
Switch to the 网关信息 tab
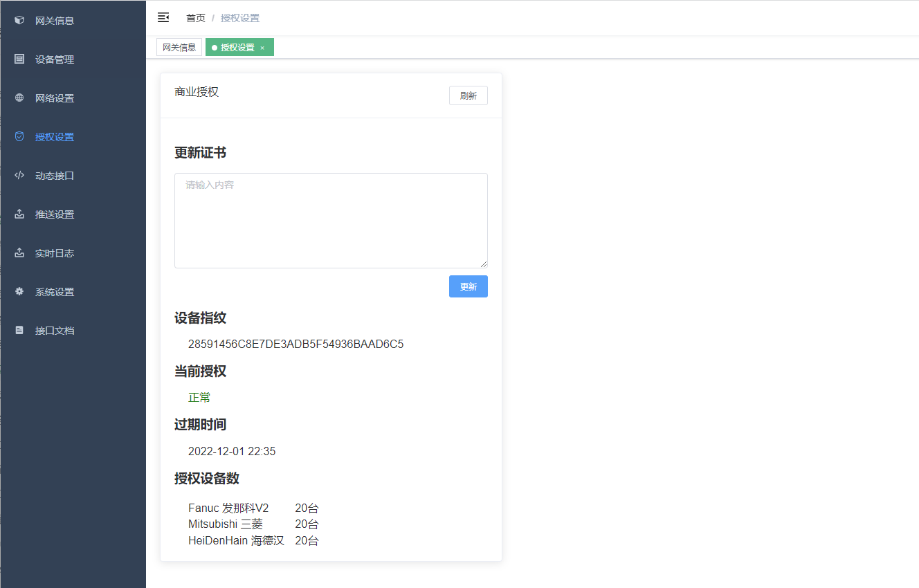[x=179, y=48]
